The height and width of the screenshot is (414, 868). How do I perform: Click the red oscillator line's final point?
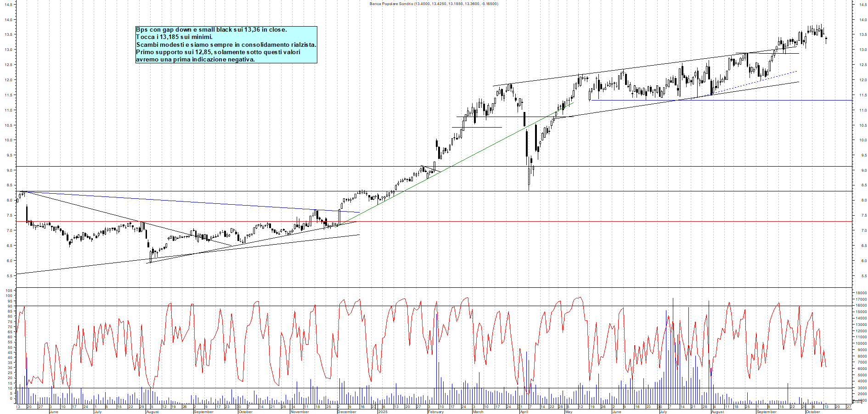pyautogui.click(x=826, y=366)
